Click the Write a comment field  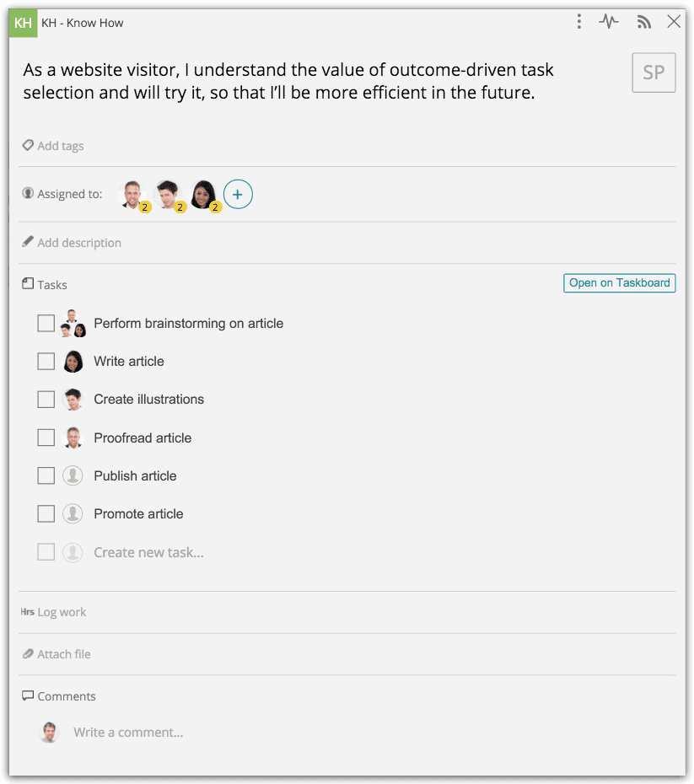click(128, 733)
